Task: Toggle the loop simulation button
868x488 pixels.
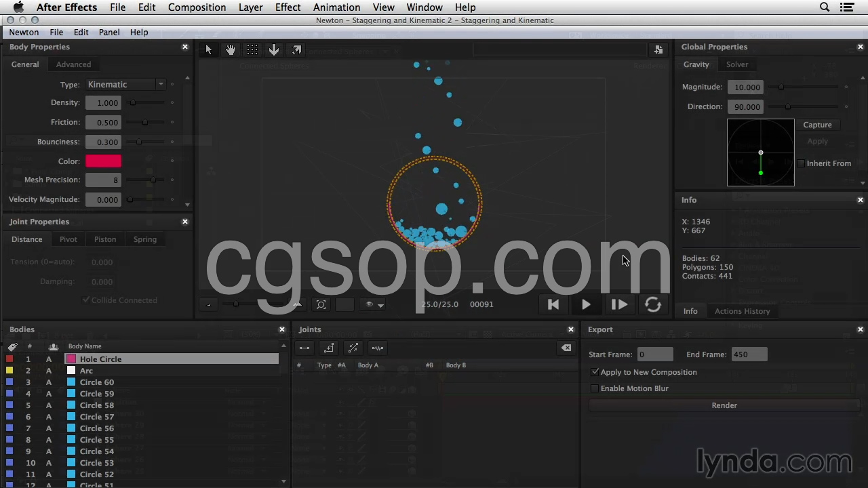Action: [x=653, y=304]
